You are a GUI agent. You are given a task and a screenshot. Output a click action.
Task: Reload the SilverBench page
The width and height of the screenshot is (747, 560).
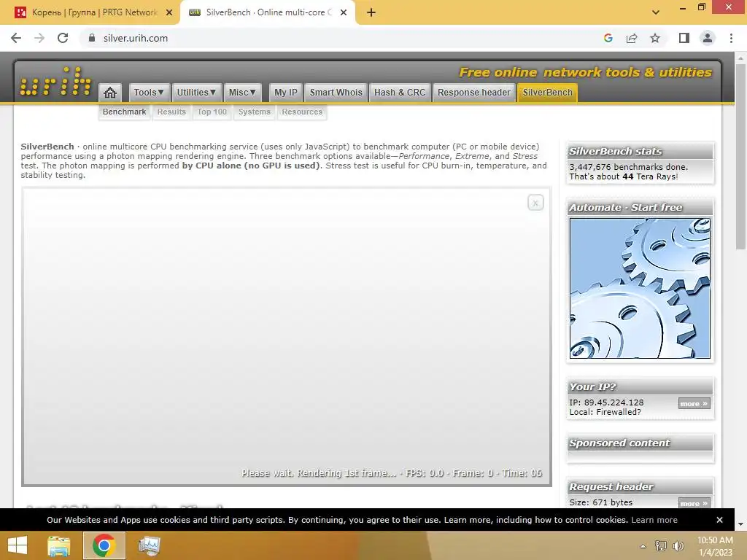[x=63, y=38]
